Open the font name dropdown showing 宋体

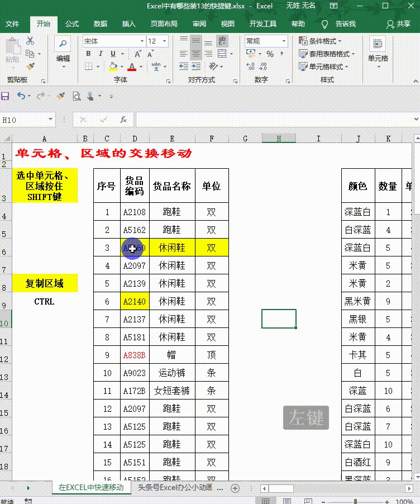click(114, 41)
